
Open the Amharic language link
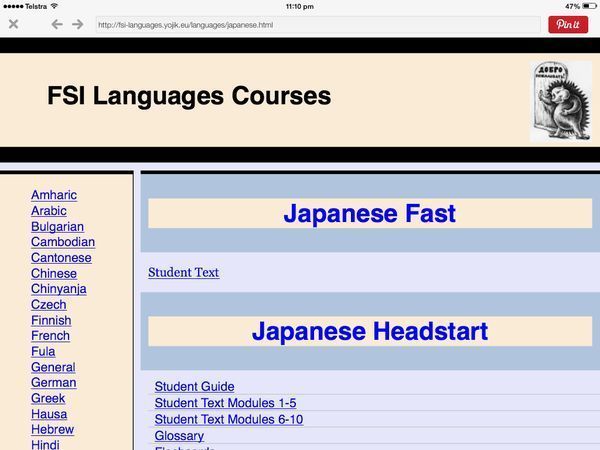pyautogui.click(x=54, y=195)
